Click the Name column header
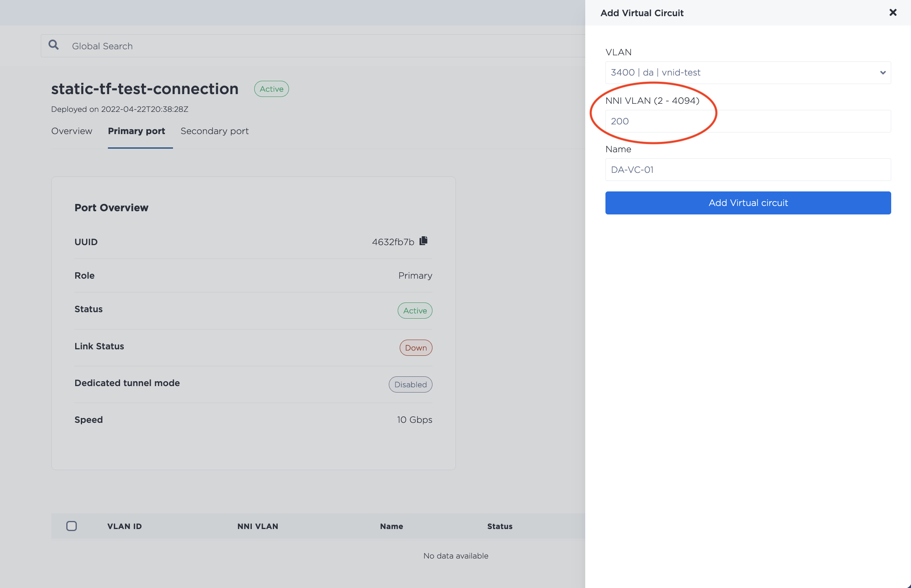Screen dimensions: 911x588 [x=392, y=526]
